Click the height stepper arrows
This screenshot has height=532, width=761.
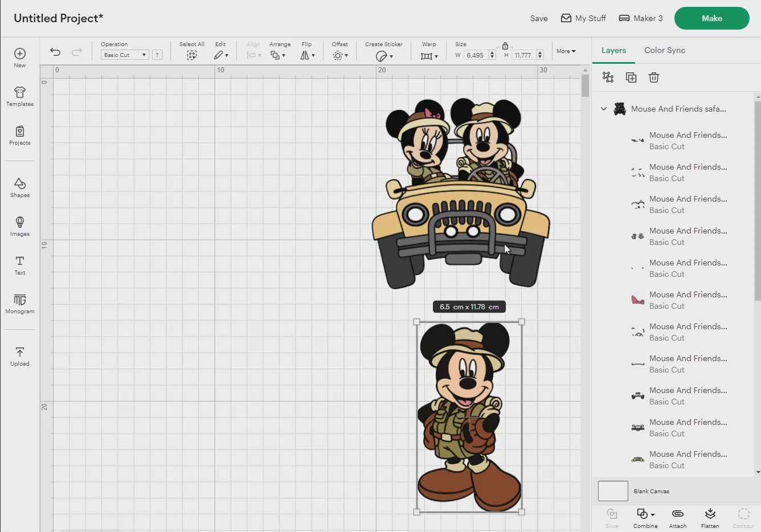[x=540, y=55]
